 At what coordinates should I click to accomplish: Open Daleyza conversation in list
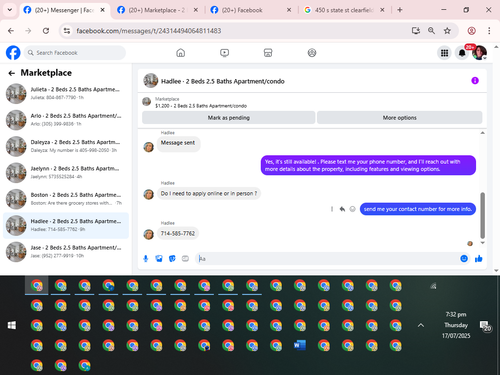coord(66,146)
